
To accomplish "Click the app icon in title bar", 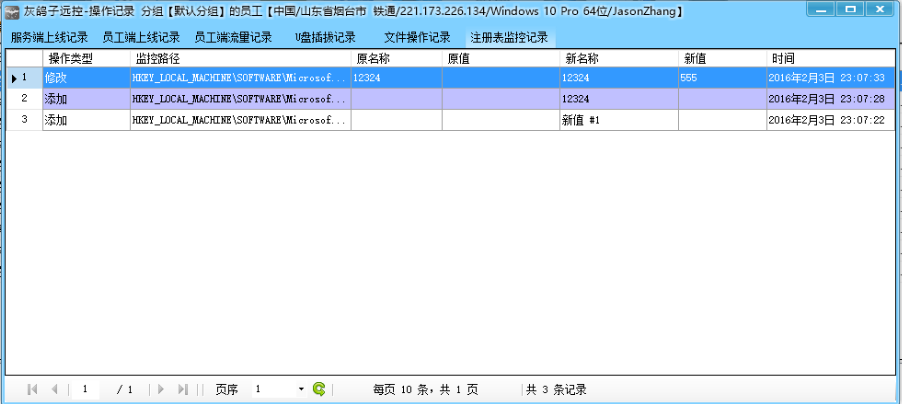I will click(13, 11).
